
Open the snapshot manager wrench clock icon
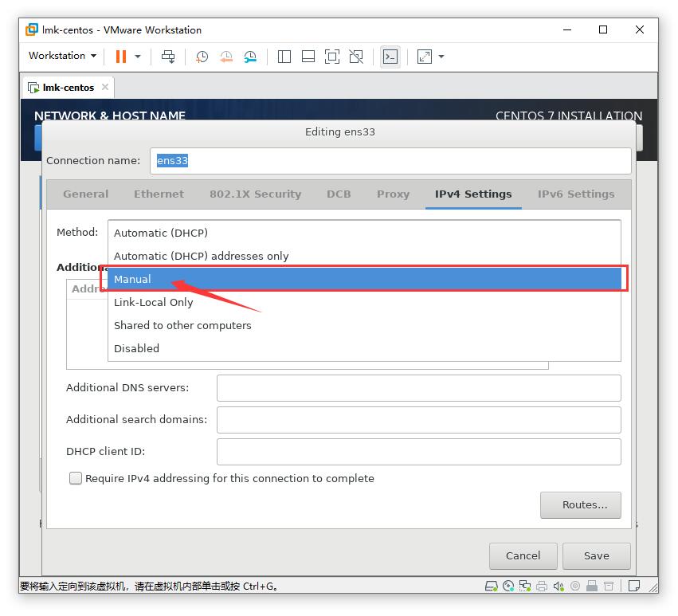(x=250, y=57)
